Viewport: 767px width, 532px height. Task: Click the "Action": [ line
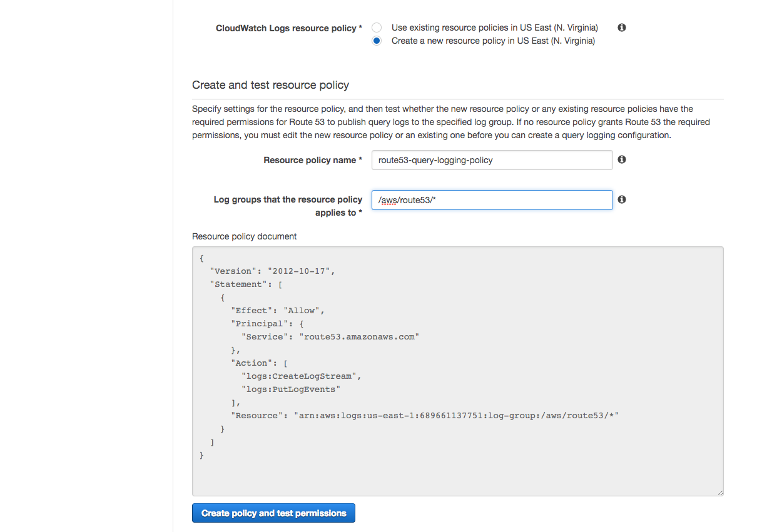point(260,363)
